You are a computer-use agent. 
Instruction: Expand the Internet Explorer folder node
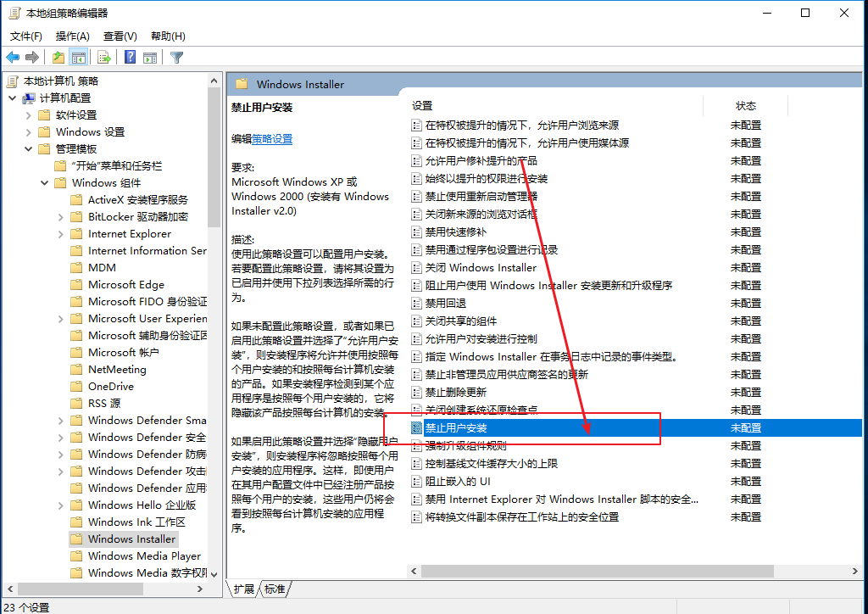[60, 234]
